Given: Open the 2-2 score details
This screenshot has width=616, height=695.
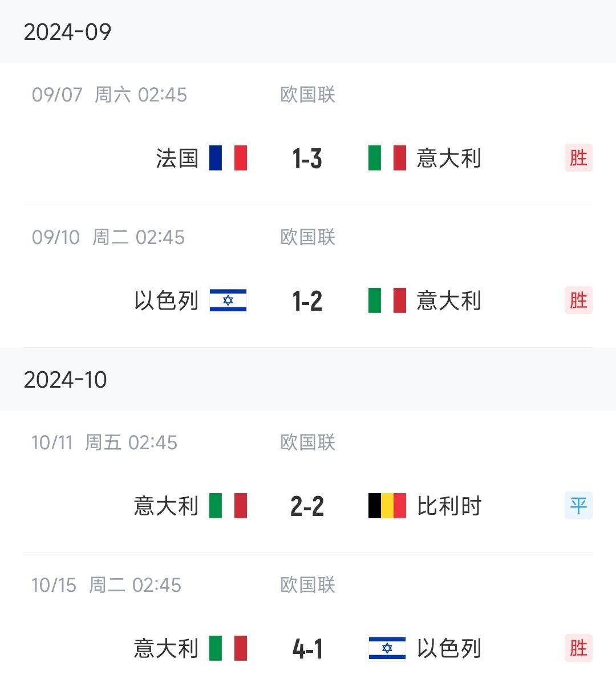Looking at the screenshot, I should pos(307,506).
